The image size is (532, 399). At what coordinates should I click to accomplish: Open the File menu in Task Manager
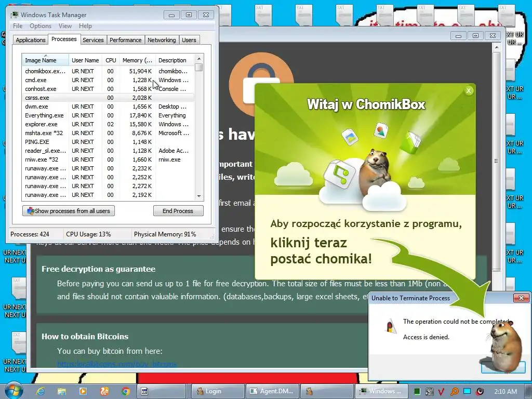click(18, 26)
